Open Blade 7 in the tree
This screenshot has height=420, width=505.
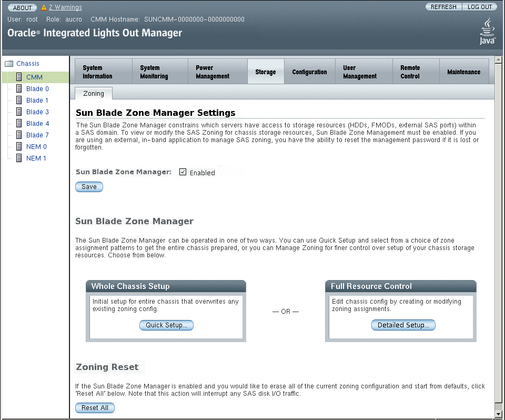tap(37, 135)
